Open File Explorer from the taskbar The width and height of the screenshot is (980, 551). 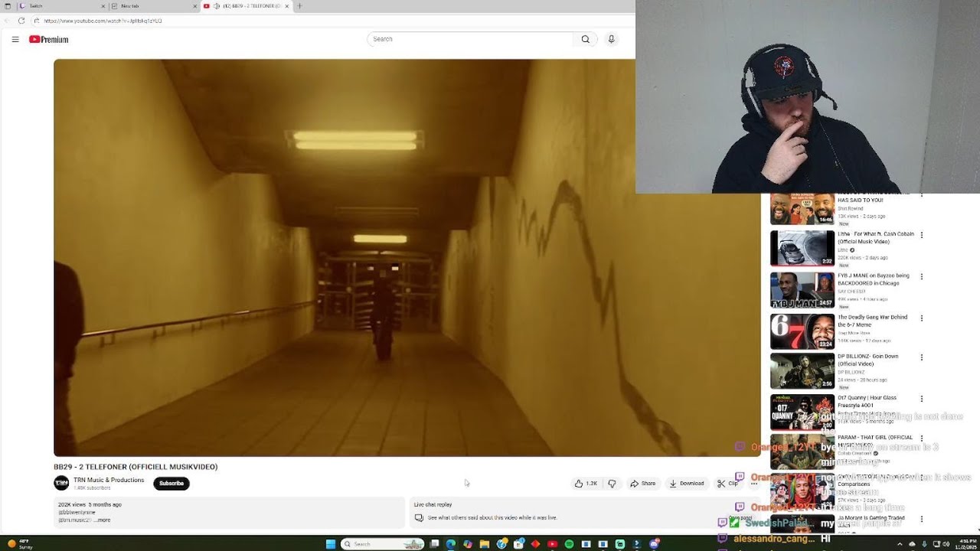485,544
